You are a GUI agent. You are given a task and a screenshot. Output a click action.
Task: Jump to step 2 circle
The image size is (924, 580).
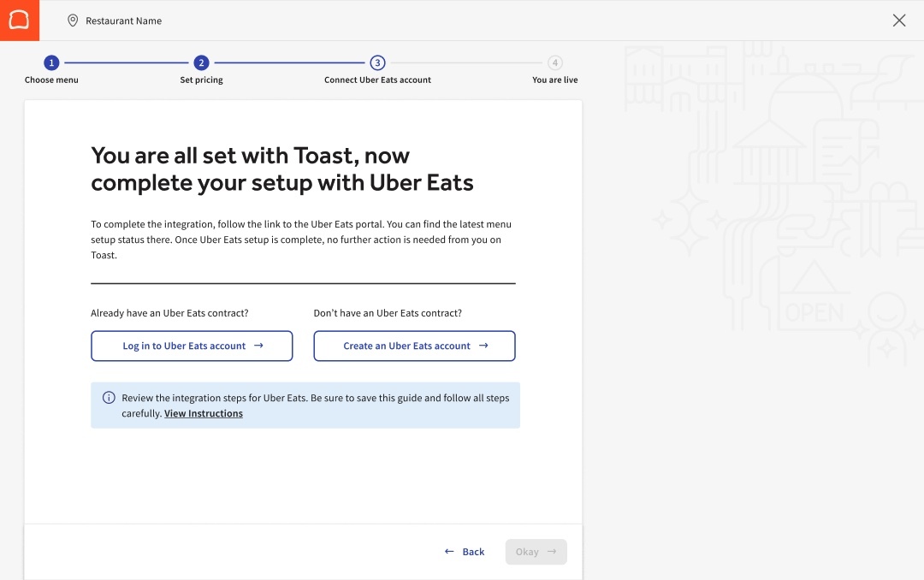pyautogui.click(x=201, y=62)
